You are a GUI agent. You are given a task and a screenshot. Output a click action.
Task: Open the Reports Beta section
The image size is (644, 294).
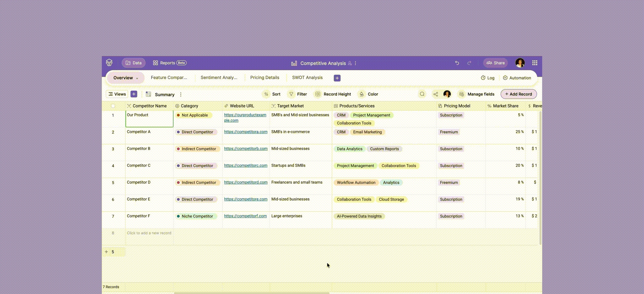click(169, 62)
